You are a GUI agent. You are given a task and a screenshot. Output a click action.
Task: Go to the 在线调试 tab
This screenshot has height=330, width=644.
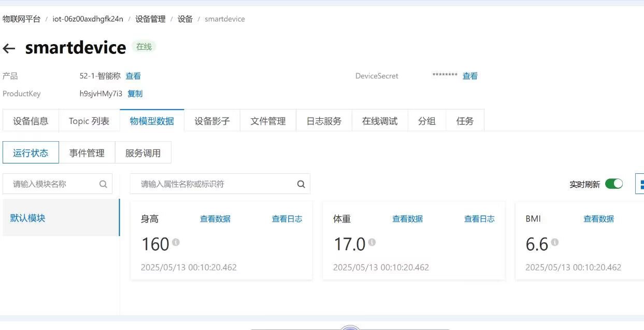pos(380,121)
